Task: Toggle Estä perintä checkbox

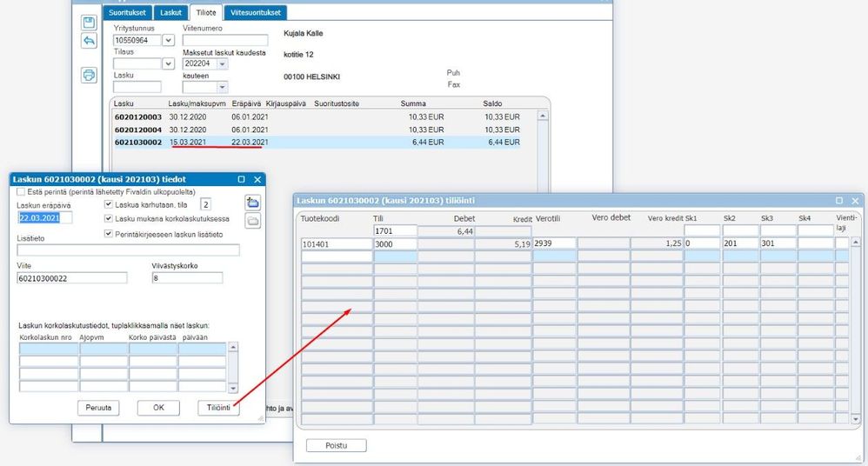Action: click(21, 191)
